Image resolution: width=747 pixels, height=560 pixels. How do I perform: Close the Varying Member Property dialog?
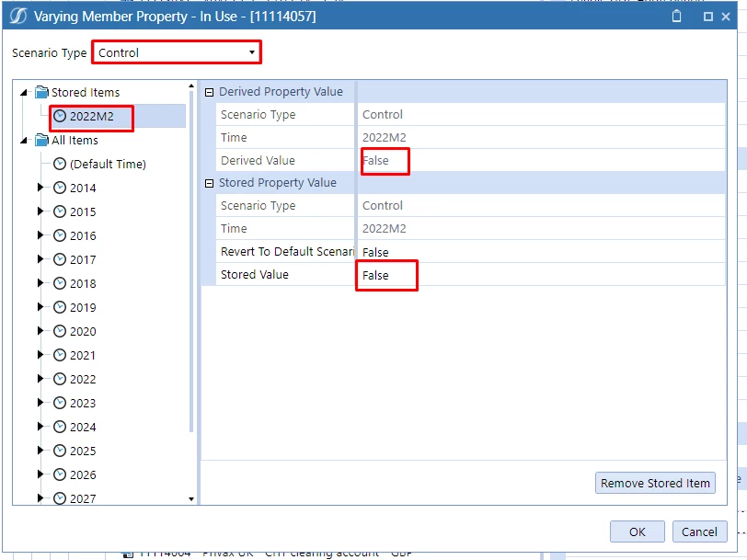(x=726, y=17)
